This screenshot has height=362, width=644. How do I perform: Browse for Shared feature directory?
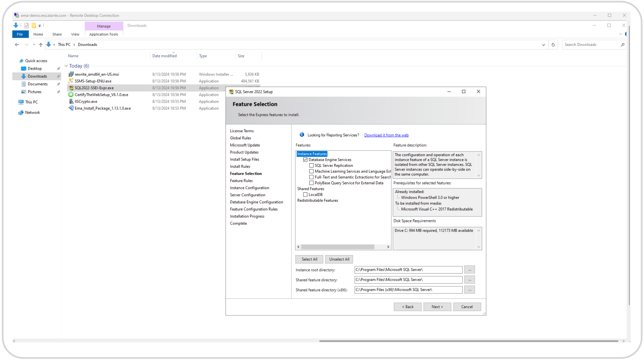point(470,280)
